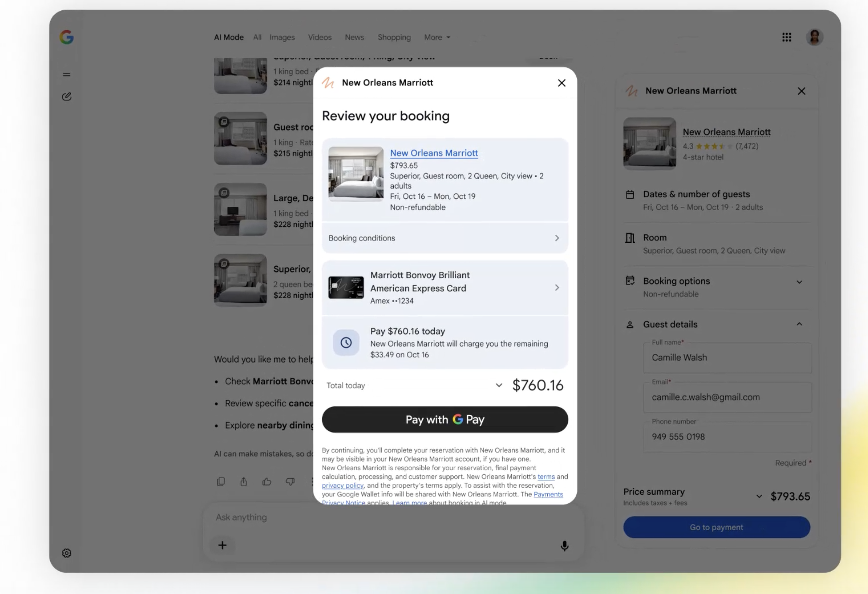Open the More search filters dropdown
The width and height of the screenshot is (868, 594).
437,37
